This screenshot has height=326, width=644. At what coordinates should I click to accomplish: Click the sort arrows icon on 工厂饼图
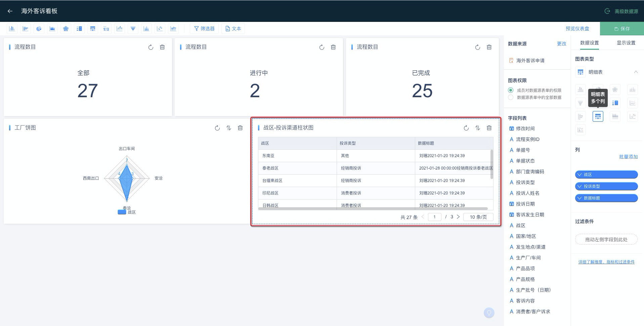tap(229, 128)
